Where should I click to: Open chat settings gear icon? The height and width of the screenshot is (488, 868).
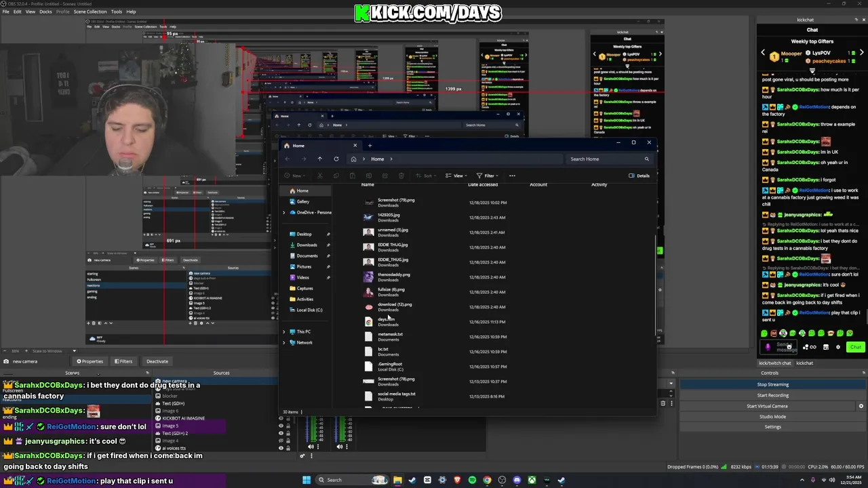838,347
